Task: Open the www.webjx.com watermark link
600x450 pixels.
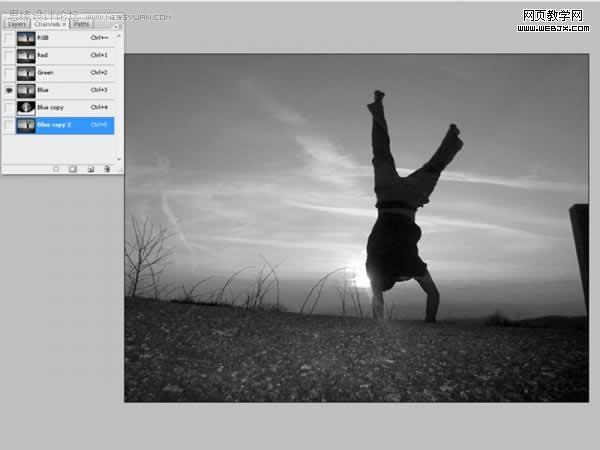Action: click(x=553, y=28)
